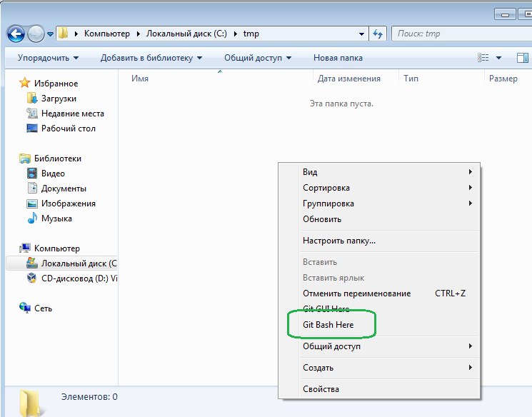Open Недавние места in sidebar

click(73, 114)
